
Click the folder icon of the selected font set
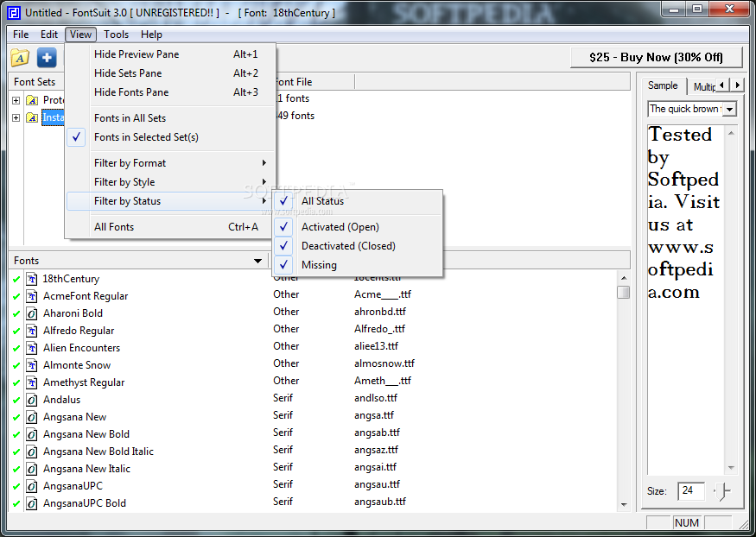(x=32, y=117)
